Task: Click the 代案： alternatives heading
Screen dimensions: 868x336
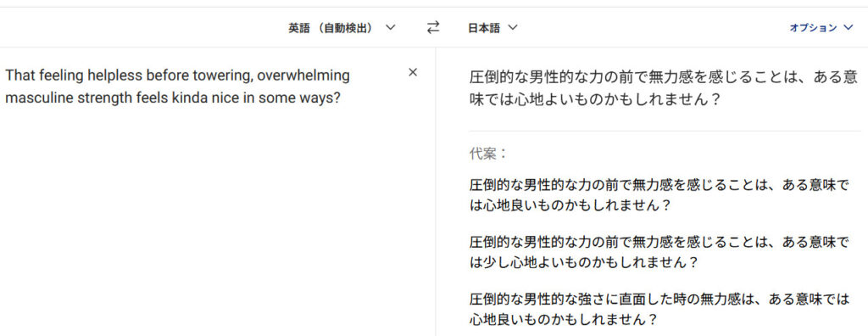Action: [488, 154]
